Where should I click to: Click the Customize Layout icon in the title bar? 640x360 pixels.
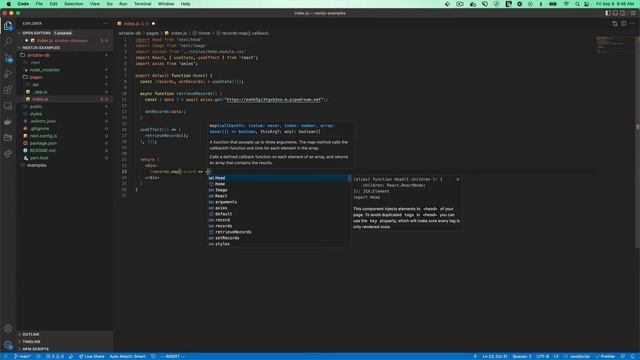(633, 13)
